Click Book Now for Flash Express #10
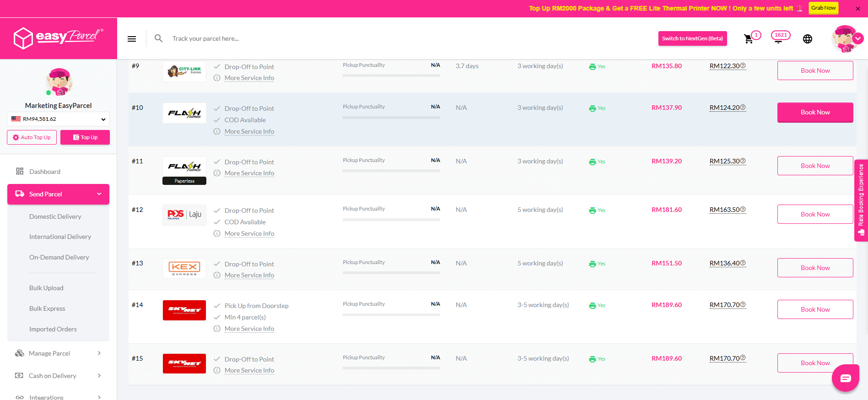 pyautogui.click(x=815, y=113)
